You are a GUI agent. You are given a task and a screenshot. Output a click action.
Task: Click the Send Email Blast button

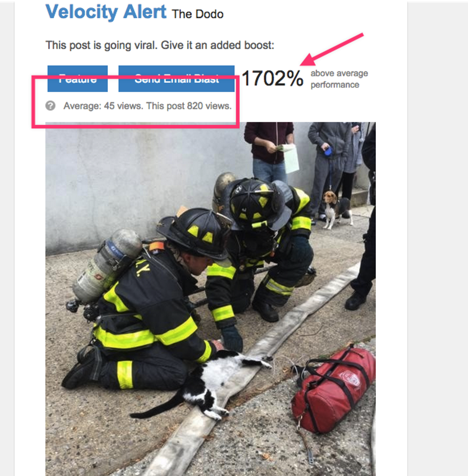[176, 78]
